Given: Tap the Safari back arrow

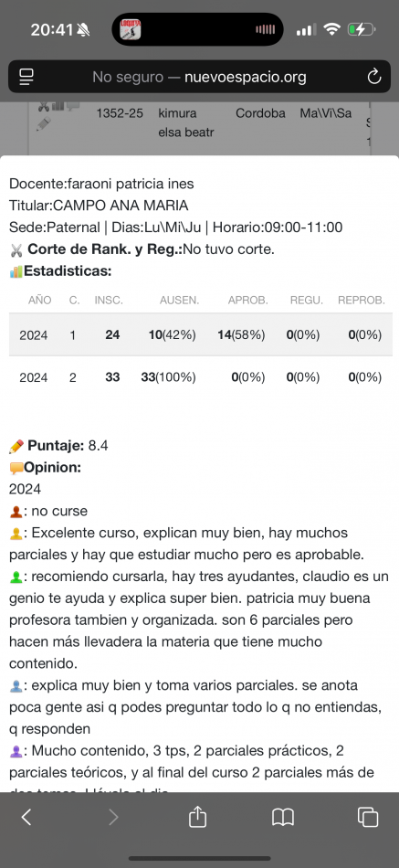Looking at the screenshot, I should 26,817.
